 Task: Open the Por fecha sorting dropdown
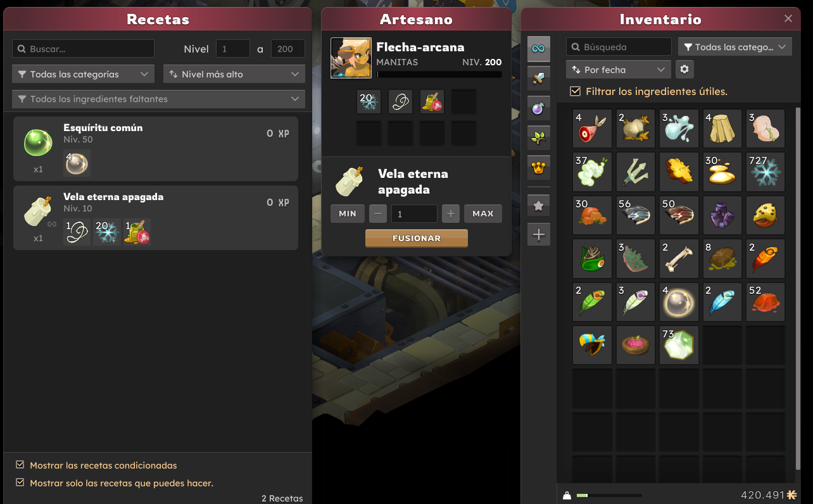click(x=619, y=70)
